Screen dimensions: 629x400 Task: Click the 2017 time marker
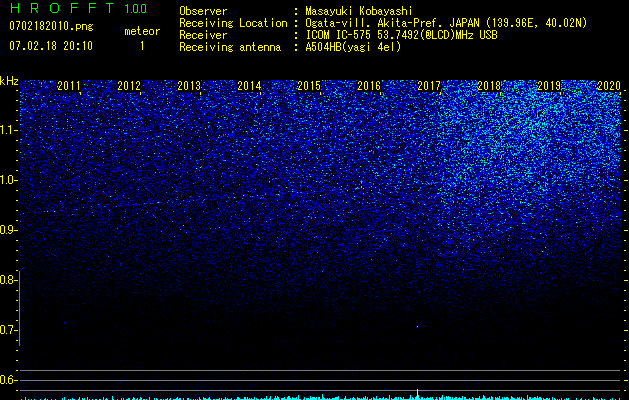(429, 86)
